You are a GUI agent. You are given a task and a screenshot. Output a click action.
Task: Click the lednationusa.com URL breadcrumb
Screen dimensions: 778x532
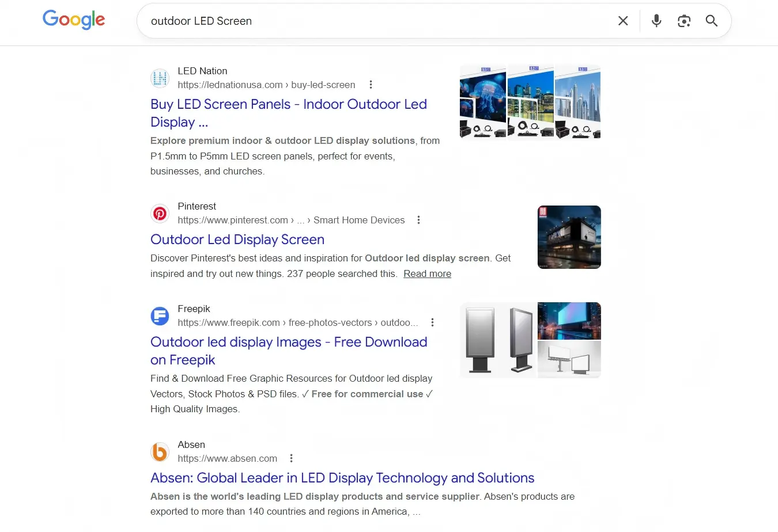point(266,85)
